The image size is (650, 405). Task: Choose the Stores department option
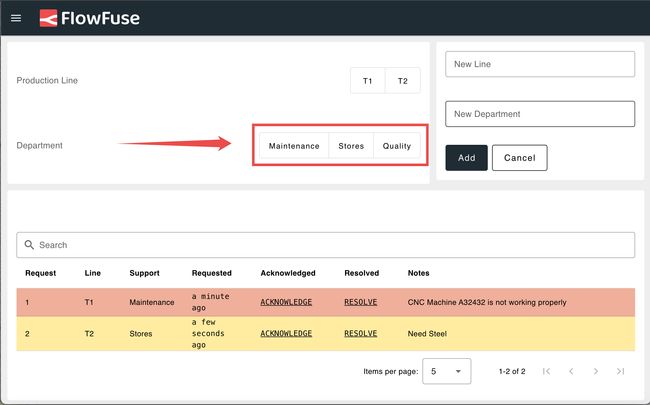tap(351, 146)
